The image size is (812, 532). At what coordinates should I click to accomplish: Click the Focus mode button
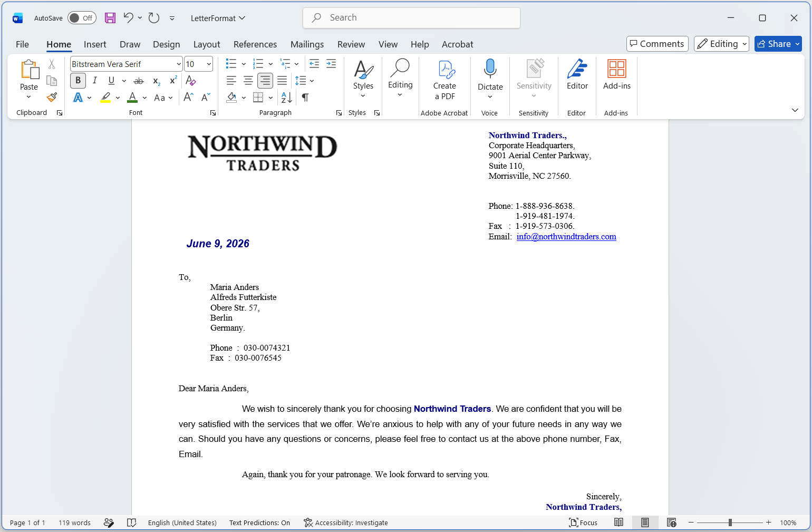(583, 523)
